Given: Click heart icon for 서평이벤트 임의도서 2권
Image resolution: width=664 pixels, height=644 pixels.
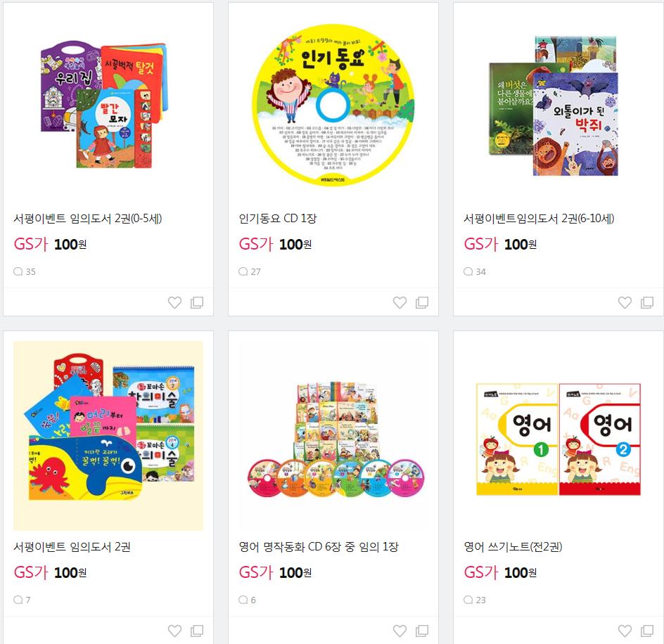Looking at the screenshot, I should pos(174,631).
